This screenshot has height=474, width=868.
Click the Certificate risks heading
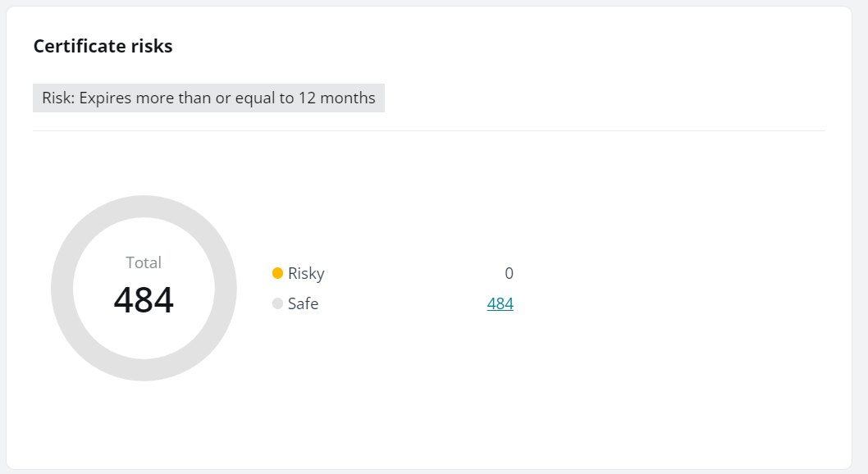tap(103, 46)
